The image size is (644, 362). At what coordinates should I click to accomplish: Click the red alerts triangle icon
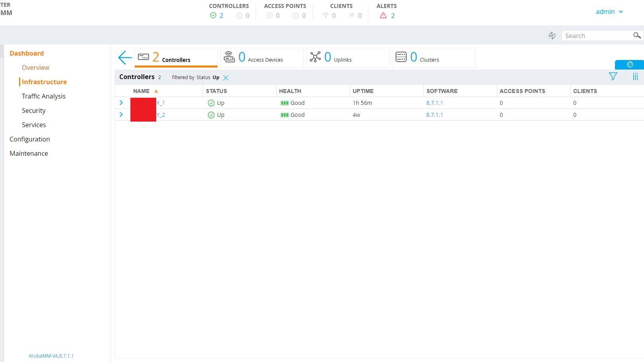pyautogui.click(x=383, y=15)
